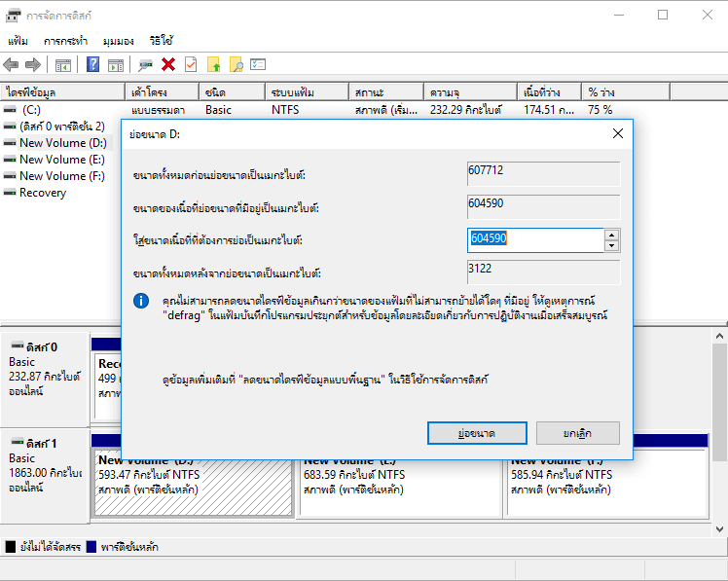The width and height of the screenshot is (728, 581).
Task: Click the settings list view toolbar icon
Action: (x=258, y=64)
